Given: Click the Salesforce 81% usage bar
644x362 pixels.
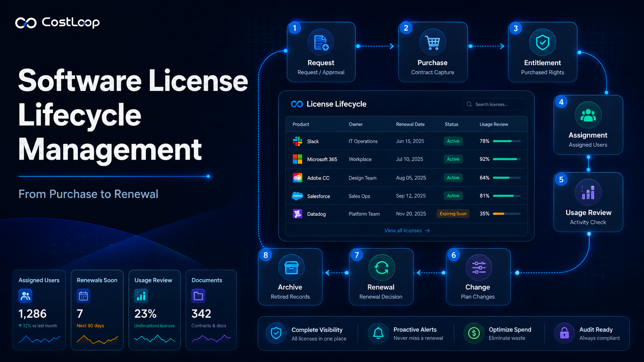Looking at the screenshot, I should pyautogui.click(x=507, y=196).
